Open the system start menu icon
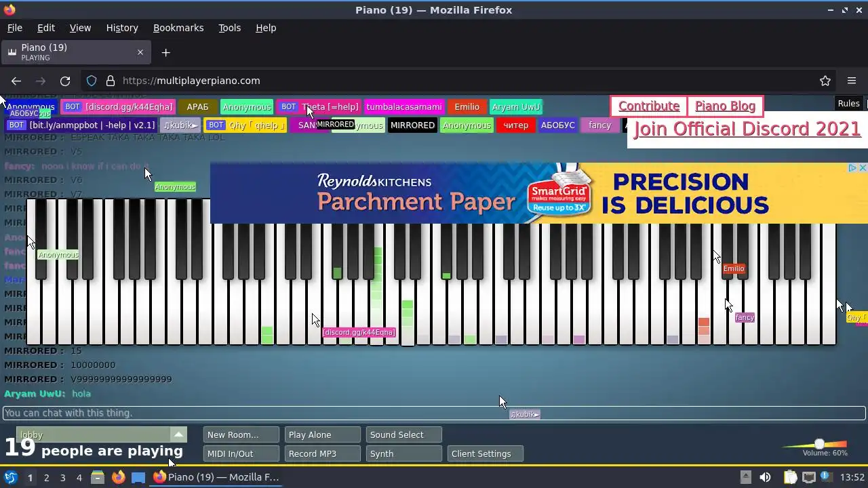 tap(10, 477)
